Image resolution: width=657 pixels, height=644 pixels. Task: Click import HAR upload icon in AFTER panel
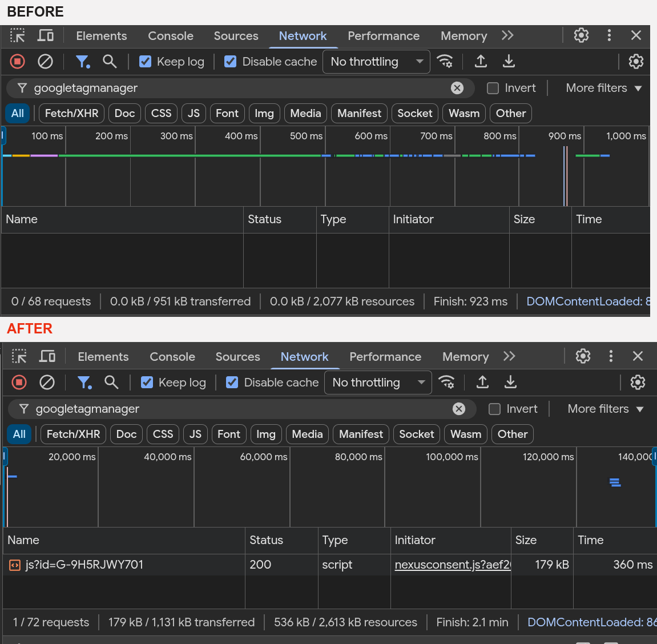(x=482, y=383)
